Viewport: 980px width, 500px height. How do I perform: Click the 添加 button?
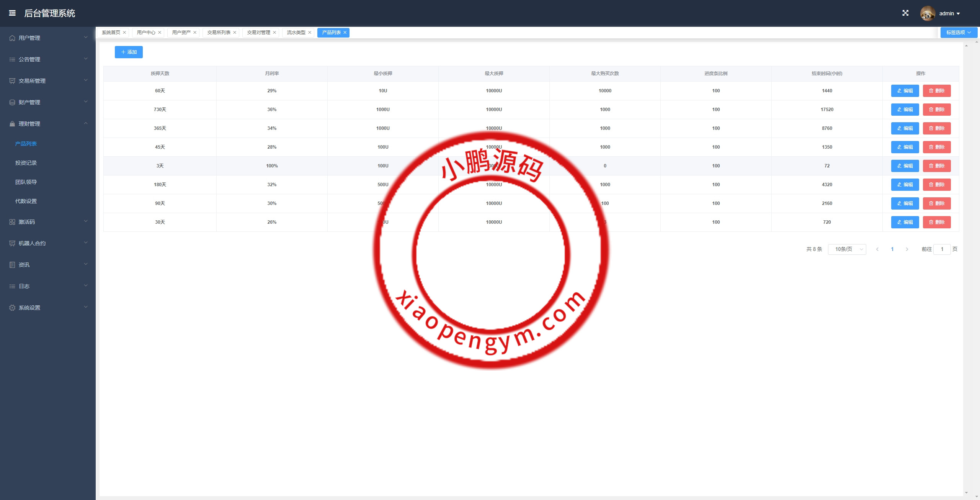129,52
